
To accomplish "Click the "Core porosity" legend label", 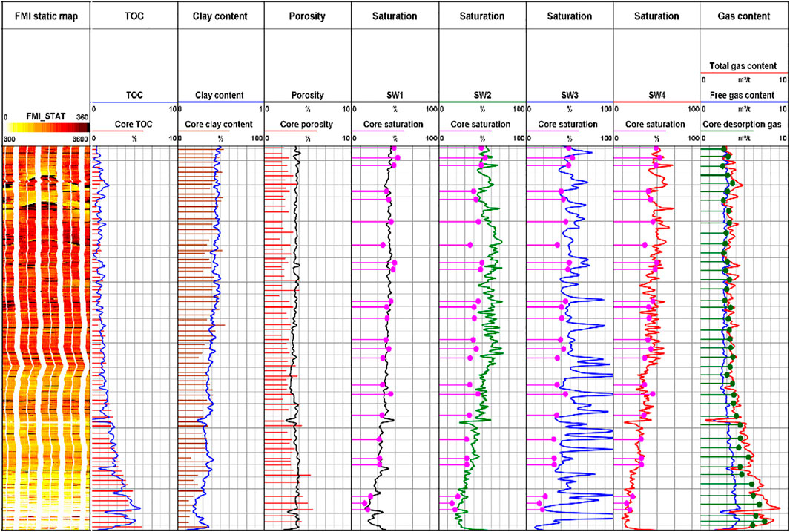I will (307, 125).
